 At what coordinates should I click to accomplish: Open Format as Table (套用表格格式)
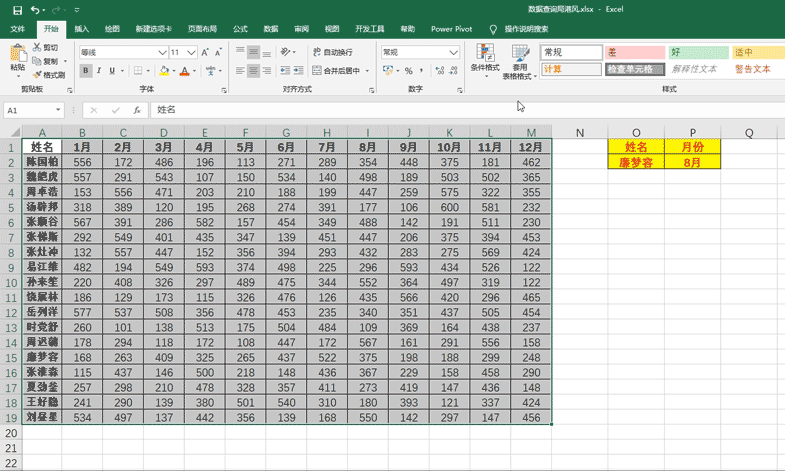520,61
